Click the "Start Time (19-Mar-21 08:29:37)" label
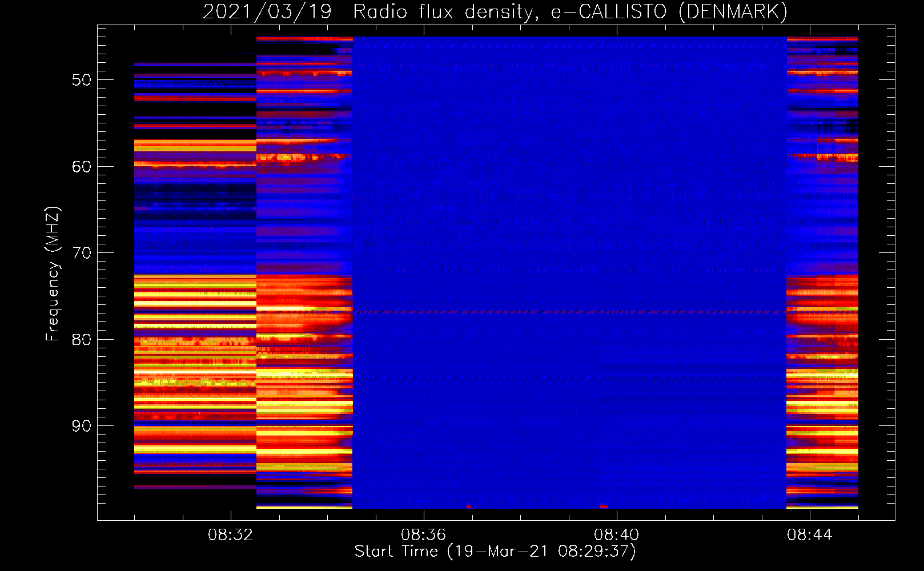 (495, 552)
